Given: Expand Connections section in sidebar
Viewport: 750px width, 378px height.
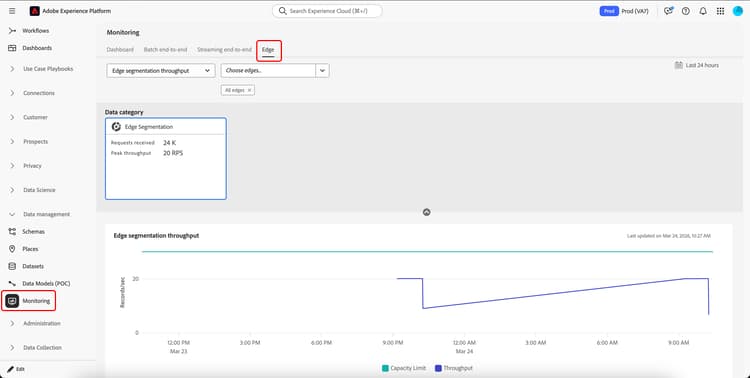Looking at the screenshot, I should (12, 93).
